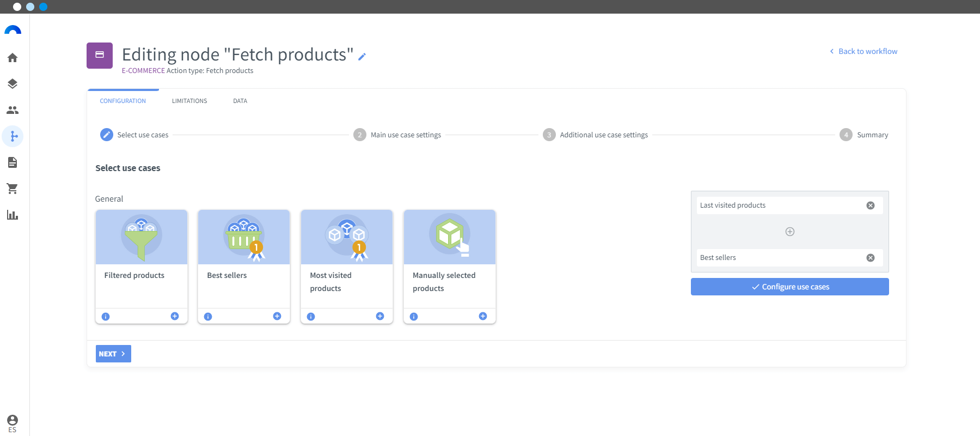Image resolution: width=980 pixels, height=436 pixels.
Task: Select the Most visited products card image
Action: 347,237
